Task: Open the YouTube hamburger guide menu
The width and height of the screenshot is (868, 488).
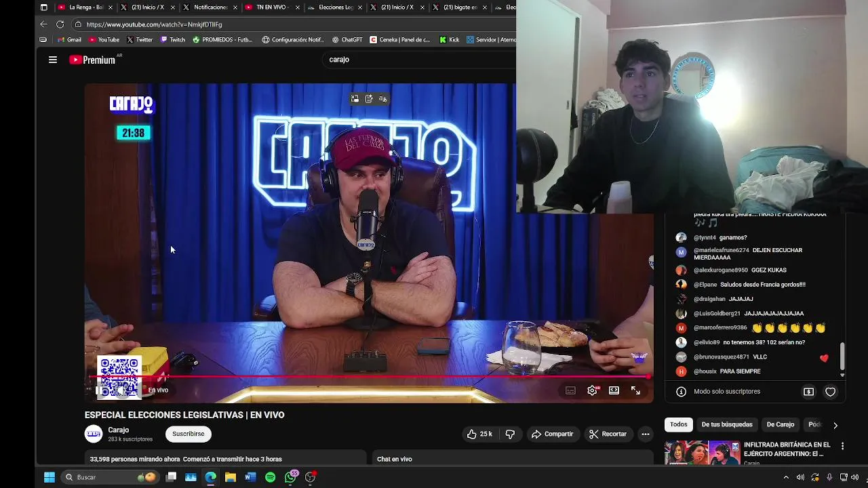Action: click(x=52, y=60)
